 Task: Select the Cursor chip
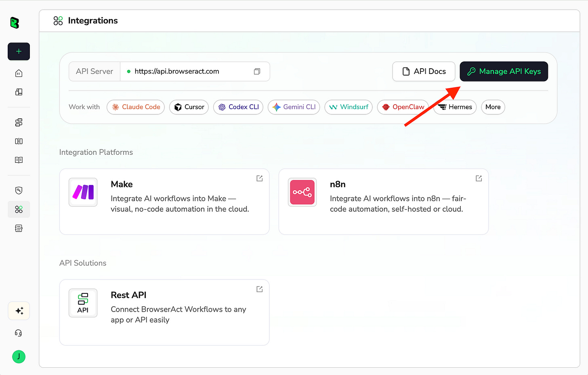(189, 107)
